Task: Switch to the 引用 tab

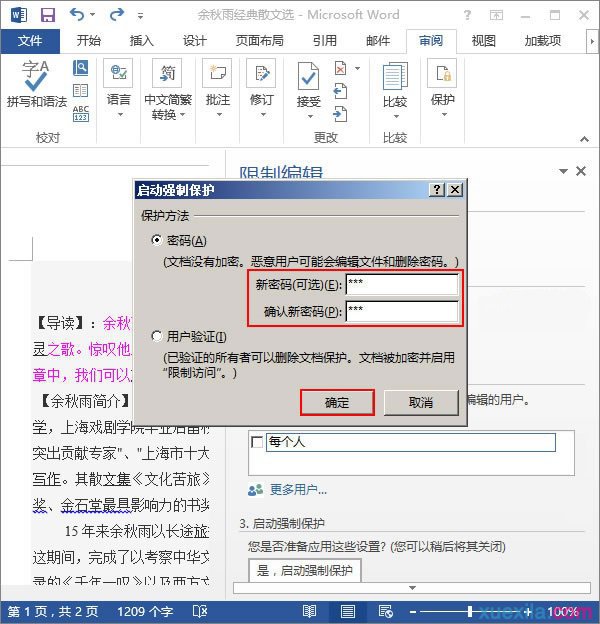Action: (324, 41)
